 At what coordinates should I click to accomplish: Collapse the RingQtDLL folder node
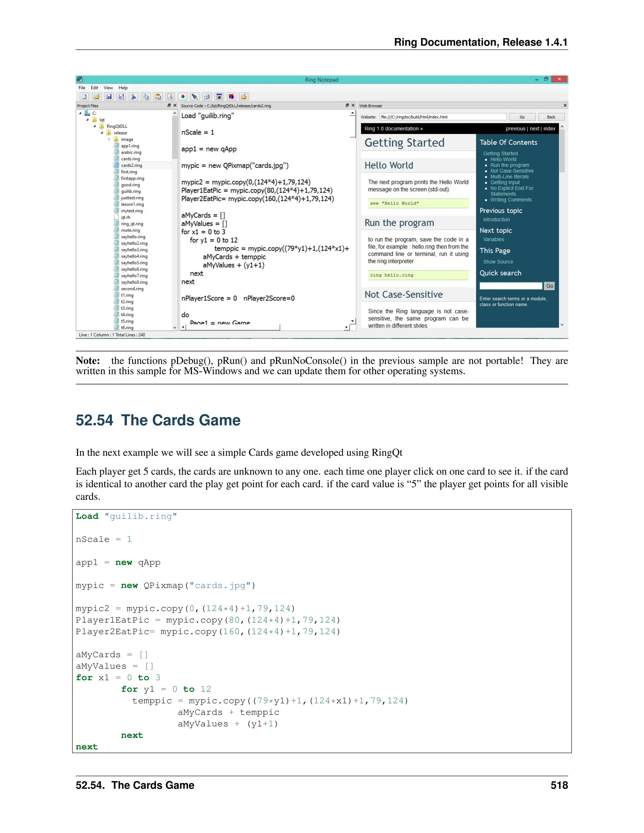[95, 126]
